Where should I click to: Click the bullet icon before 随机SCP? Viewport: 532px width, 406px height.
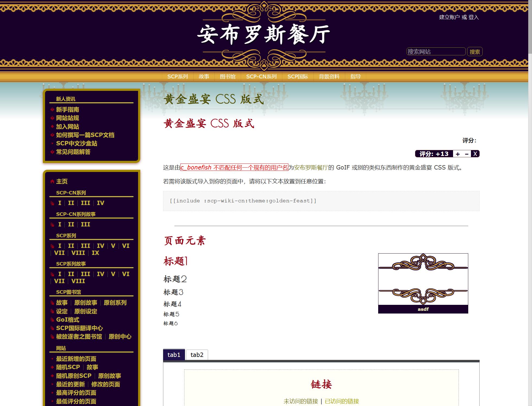coord(52,367)
